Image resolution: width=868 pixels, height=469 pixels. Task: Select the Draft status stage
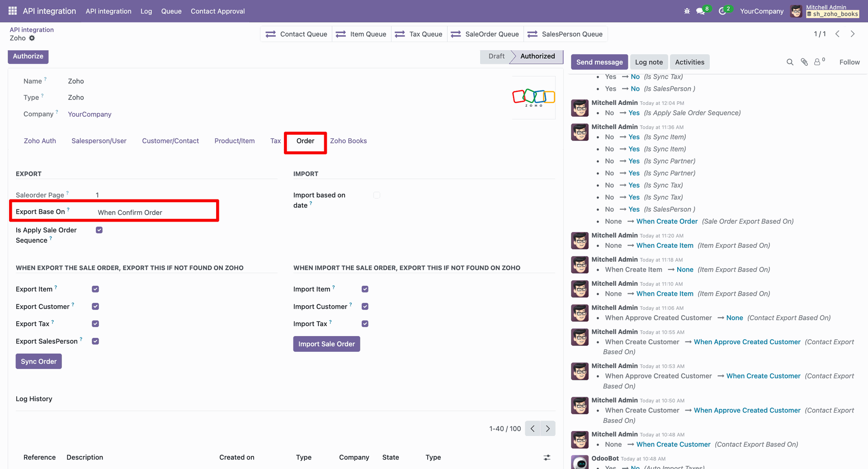coord(496,56)
